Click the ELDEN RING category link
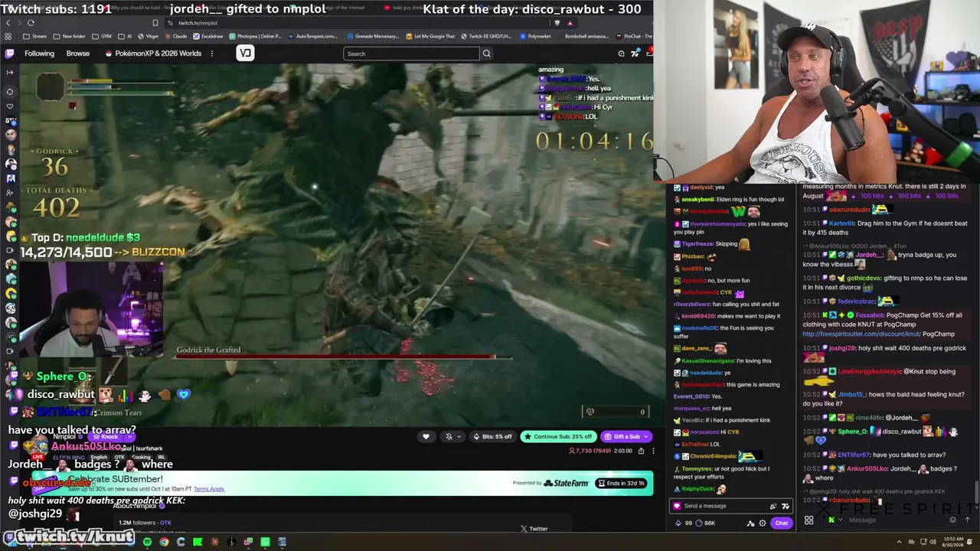This screenshot has height=551, width=980. pyautogui.click(x=69, y=458)
